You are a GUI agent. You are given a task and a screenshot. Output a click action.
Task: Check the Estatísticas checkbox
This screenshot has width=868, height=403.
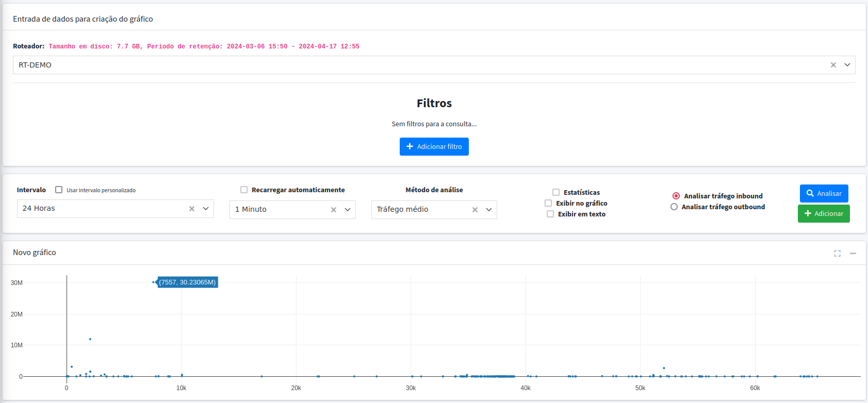(556, 192)
